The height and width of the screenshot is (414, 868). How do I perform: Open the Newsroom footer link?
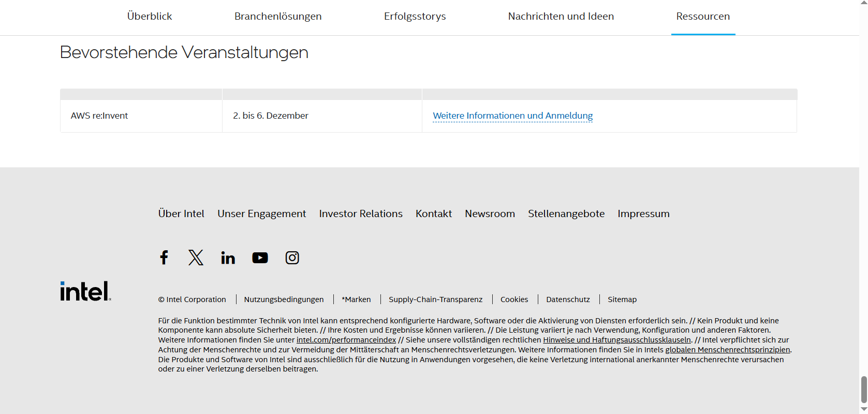[490, 213]
